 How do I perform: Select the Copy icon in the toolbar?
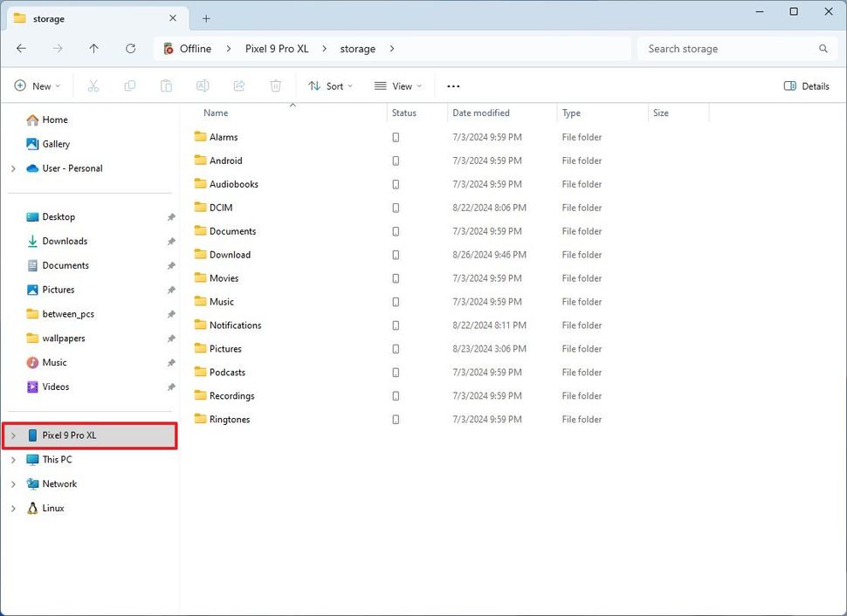130,86
